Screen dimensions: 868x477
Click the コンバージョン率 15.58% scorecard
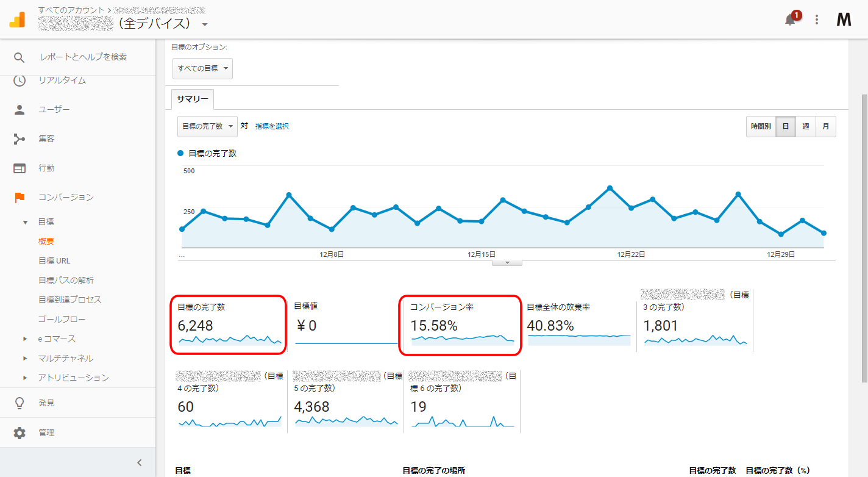coord(461,325)
